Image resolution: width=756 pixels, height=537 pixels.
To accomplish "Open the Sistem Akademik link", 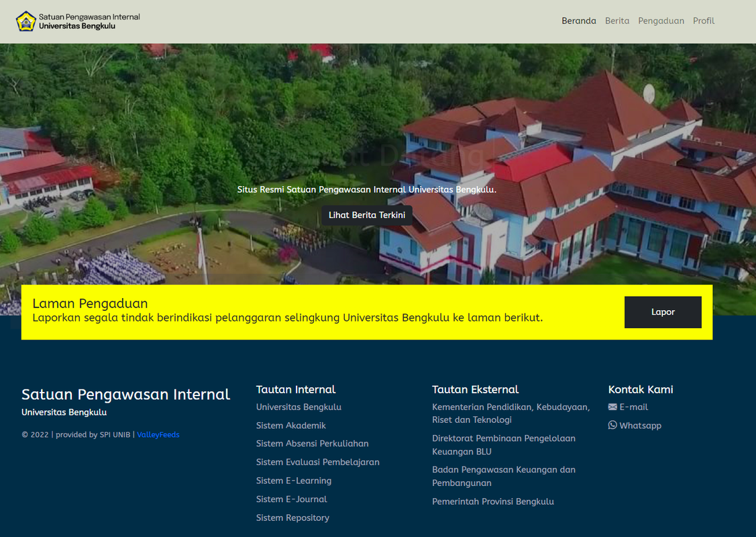I will coord(290,426).
